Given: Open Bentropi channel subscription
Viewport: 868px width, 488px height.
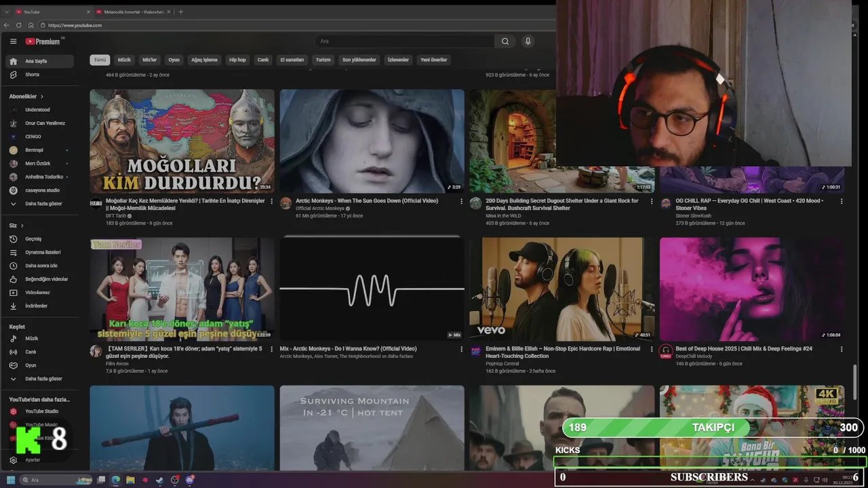Looking at the screenshot, I should coord(39,150).
